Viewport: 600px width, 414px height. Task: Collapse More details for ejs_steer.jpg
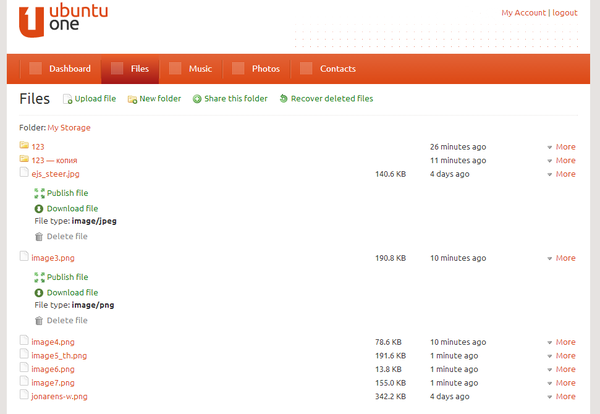coord(561,174)
